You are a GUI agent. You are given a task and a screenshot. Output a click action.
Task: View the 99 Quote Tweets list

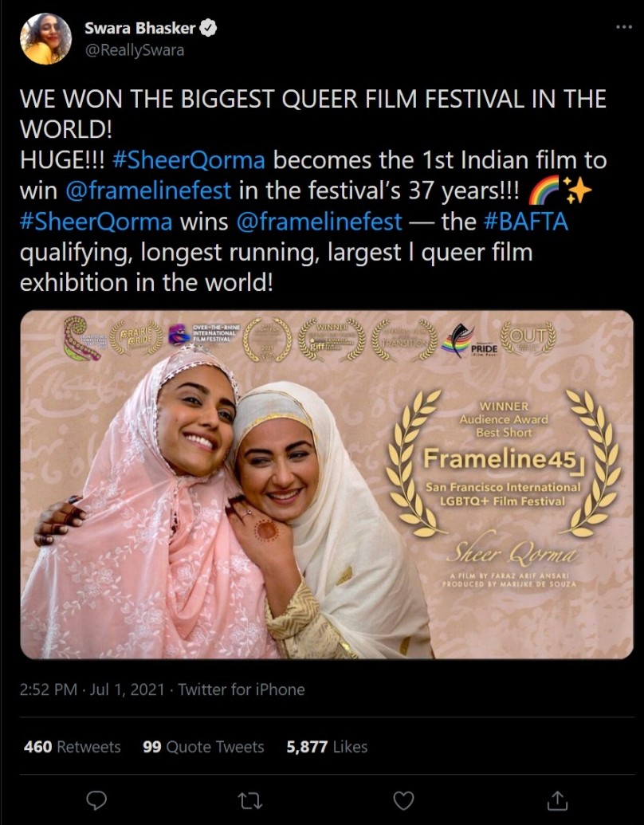[x=203, y=747]
